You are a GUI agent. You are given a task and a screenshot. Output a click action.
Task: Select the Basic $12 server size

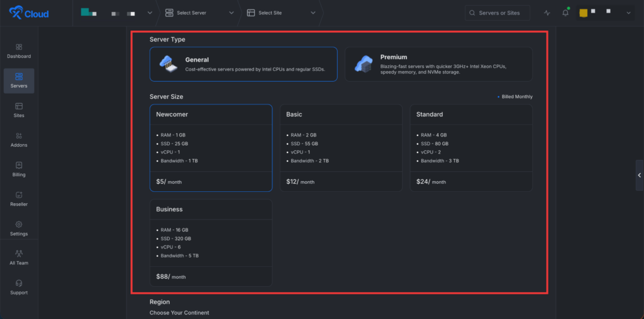click(341, 148)
